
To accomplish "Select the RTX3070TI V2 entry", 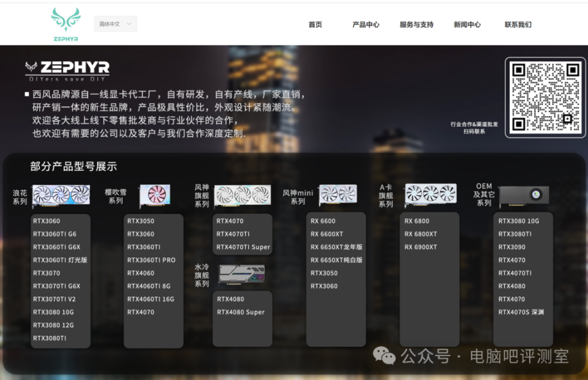I will (55, 299).
